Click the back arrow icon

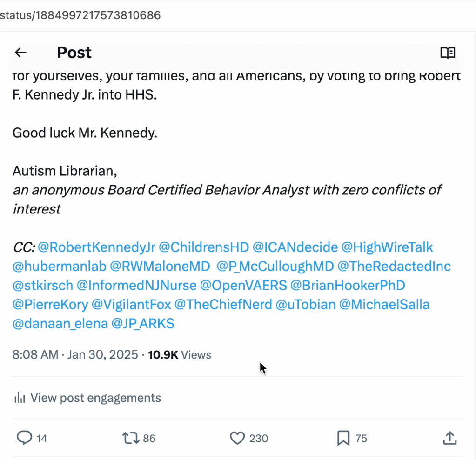(x=20, y=53)
